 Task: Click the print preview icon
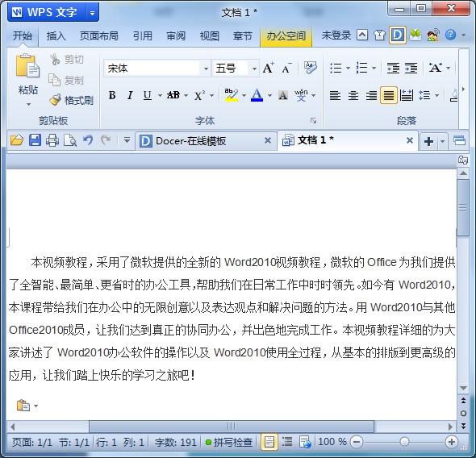(x=70, y=140)
